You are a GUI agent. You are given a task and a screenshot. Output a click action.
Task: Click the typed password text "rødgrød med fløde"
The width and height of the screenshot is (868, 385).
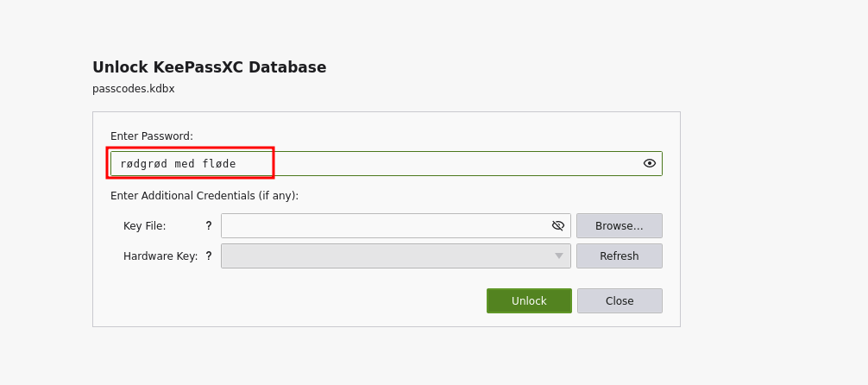[x=178, y=164]
